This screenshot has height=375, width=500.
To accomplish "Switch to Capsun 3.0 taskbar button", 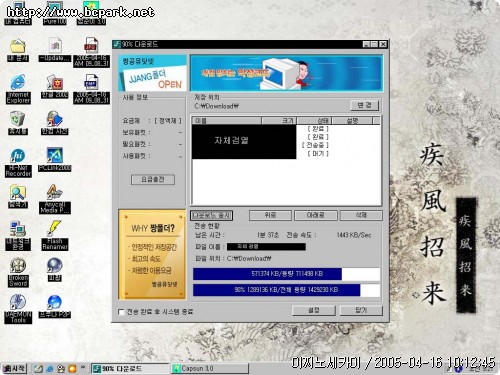I will (210, 368).
